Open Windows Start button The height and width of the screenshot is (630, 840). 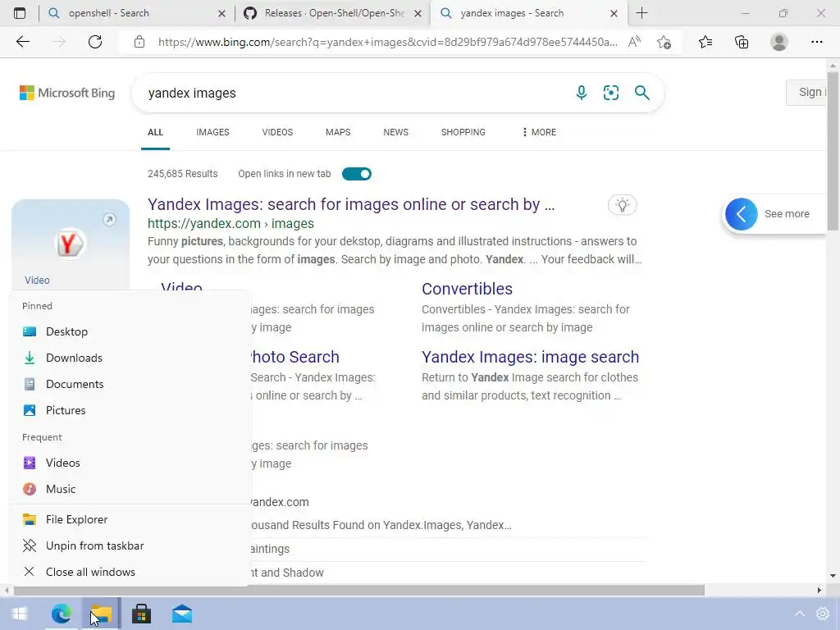(20, 614)
